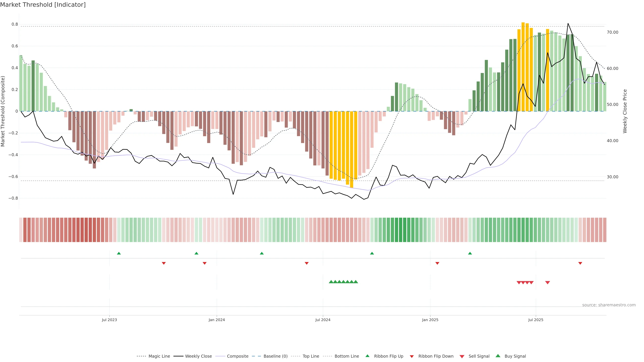Click the source: sharemaestro.com text
The width and height of the screenshot is (644, 362).
tap(609, 305)
